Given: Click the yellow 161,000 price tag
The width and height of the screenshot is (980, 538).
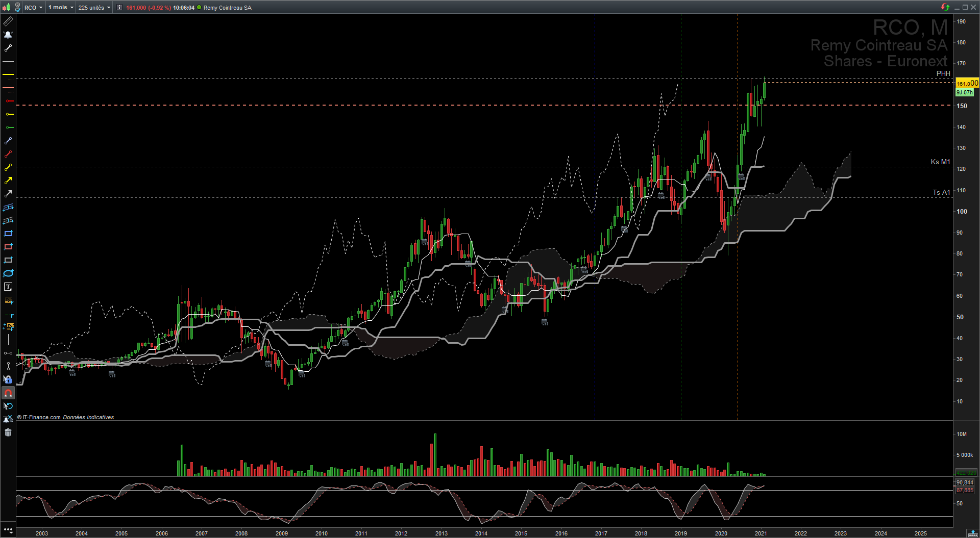Looking at the screenshot, I should tap(967, 83).
